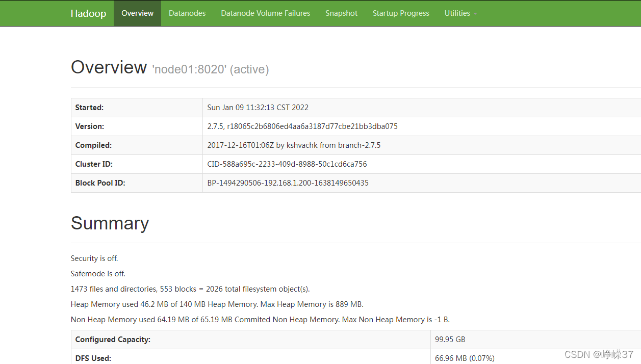Click the 'Safemode is off.' line
The height and width of the screenshot is (364, 641).
tap(98, 274)
